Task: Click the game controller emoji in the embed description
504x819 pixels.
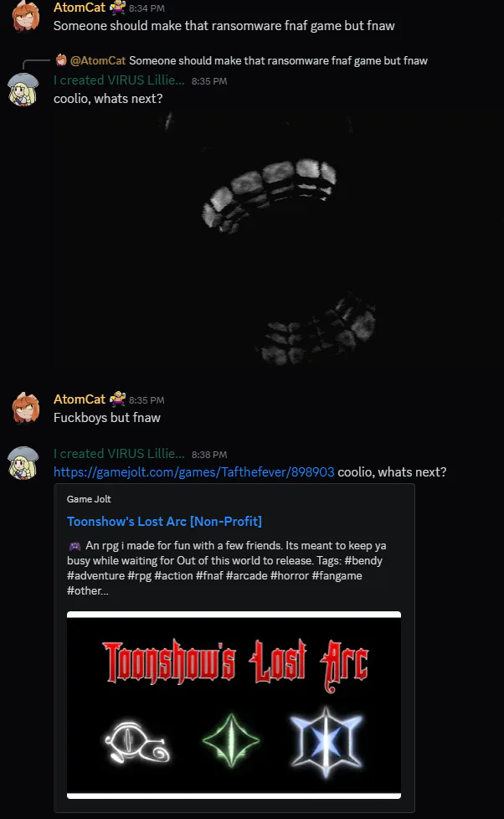Action: (x=75, y=546)
